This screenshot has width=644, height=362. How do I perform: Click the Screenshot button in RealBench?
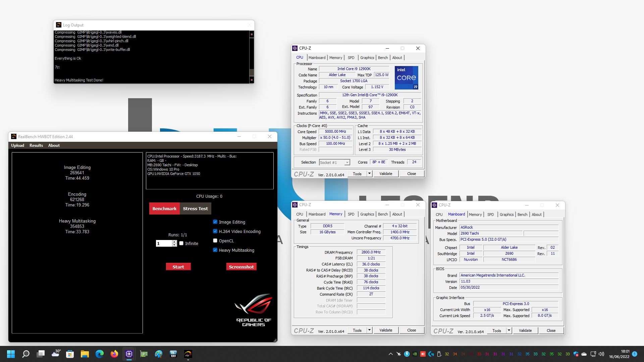point(241,267)
